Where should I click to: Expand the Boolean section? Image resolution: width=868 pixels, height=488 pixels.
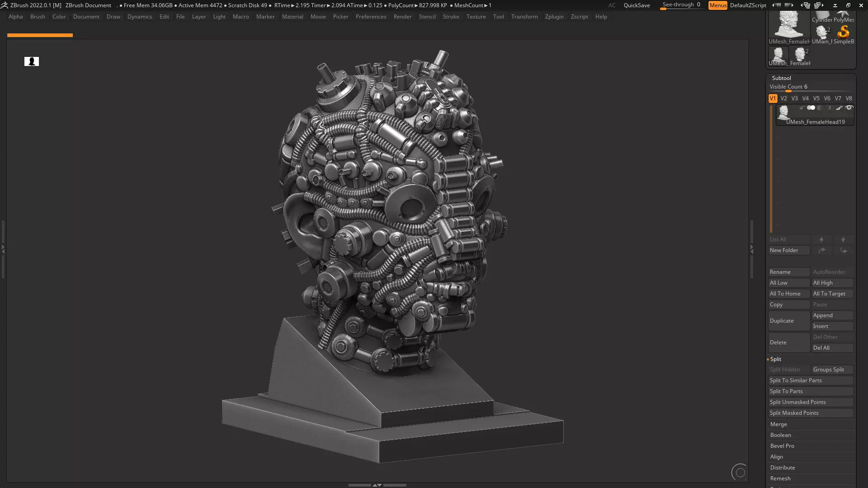(x=781, y=435)
